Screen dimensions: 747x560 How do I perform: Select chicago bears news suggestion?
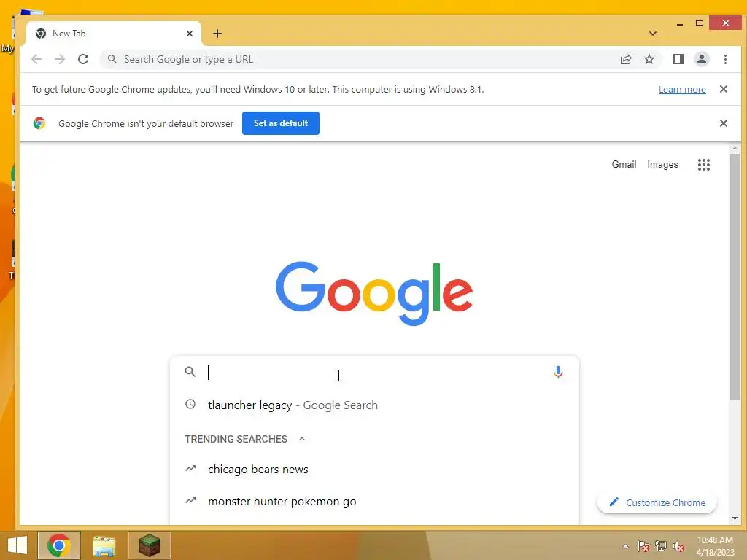[x=374, y=469]
